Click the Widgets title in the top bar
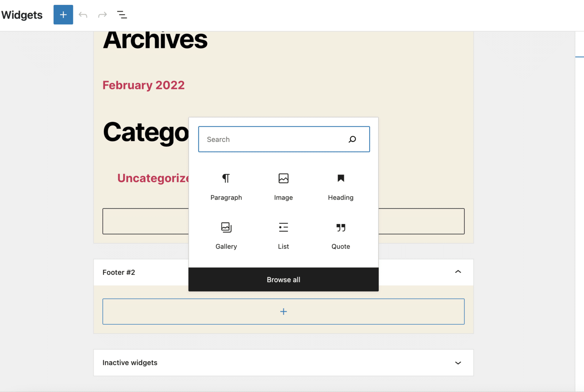 (x=21, y=15)
